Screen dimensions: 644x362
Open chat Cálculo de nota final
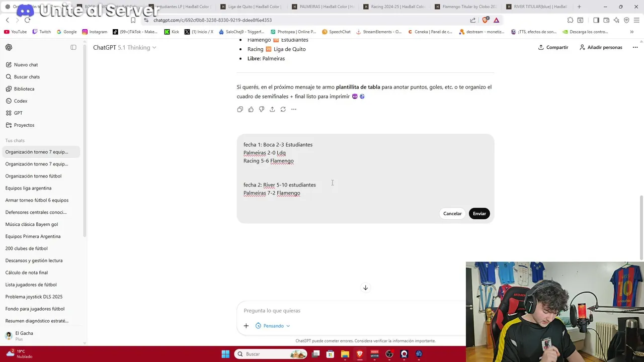coord(42,273)
